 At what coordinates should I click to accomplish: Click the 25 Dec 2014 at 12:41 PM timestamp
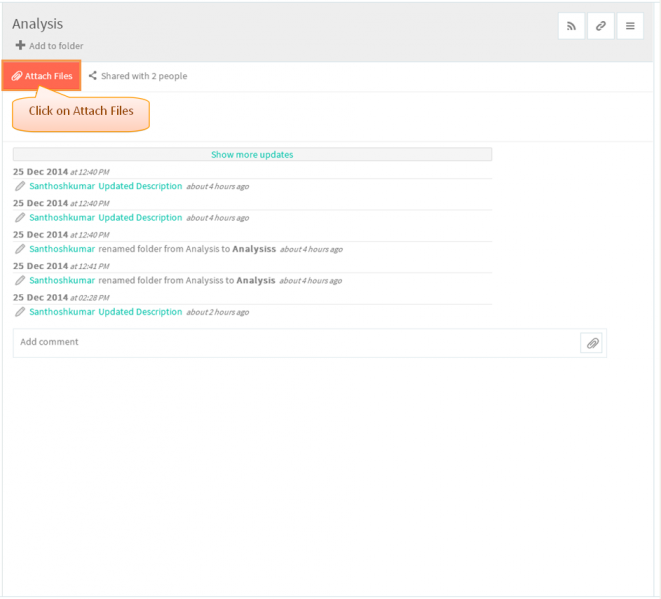(x=61, y=266)
